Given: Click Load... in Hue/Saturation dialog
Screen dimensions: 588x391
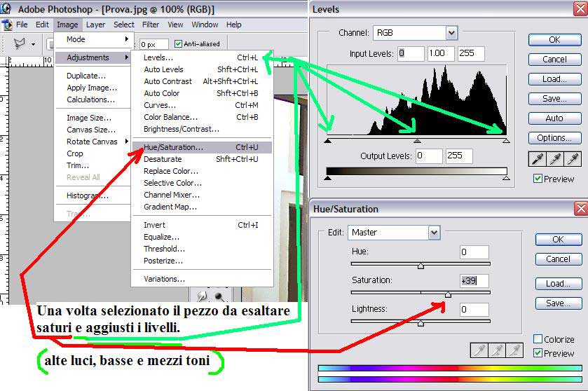Looking at the screenshot, I should (x=559, y=284).
